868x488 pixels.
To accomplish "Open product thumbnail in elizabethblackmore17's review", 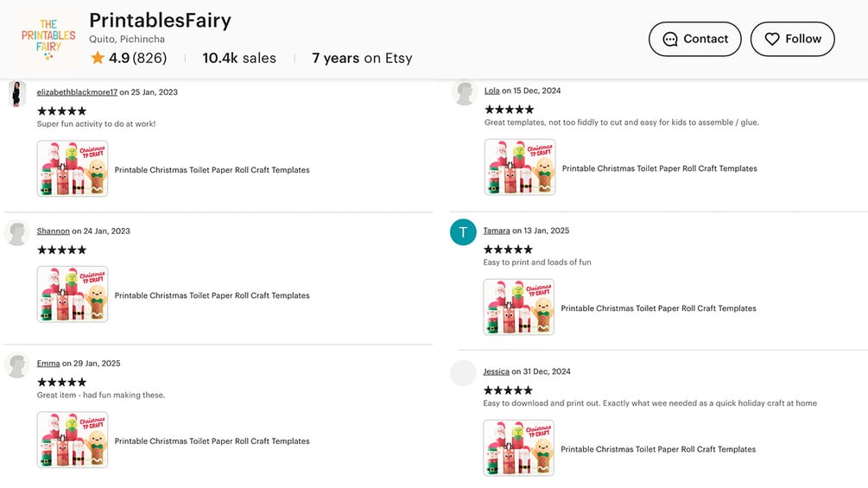I will [x=73, y=169].
